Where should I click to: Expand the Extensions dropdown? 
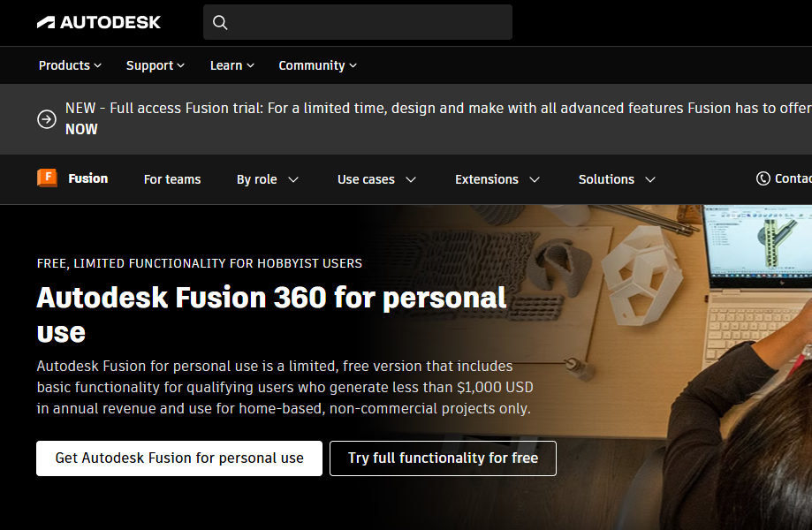click(497, 179)
